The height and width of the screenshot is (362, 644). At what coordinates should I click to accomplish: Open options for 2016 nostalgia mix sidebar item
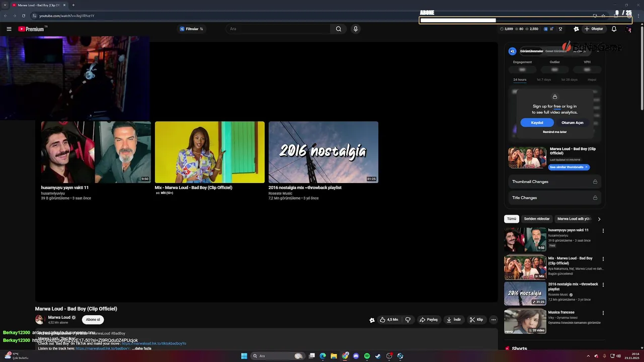coord(603,285)
